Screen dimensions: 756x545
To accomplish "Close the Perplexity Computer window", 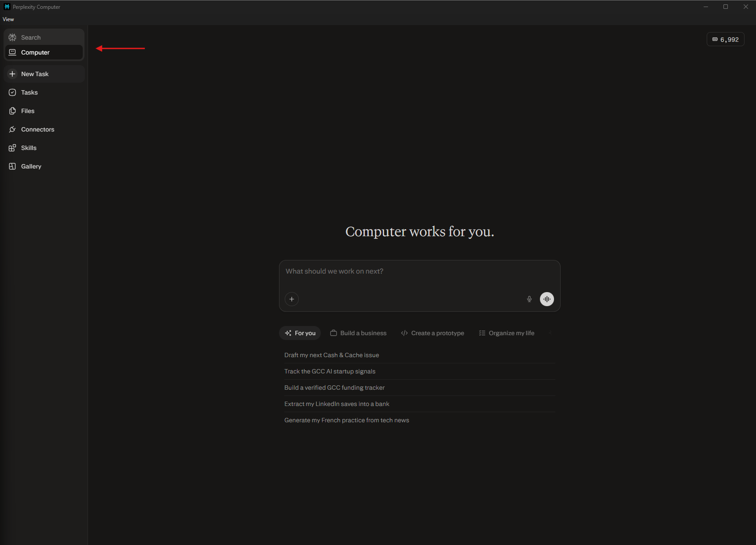I will (x=746, y=7).
